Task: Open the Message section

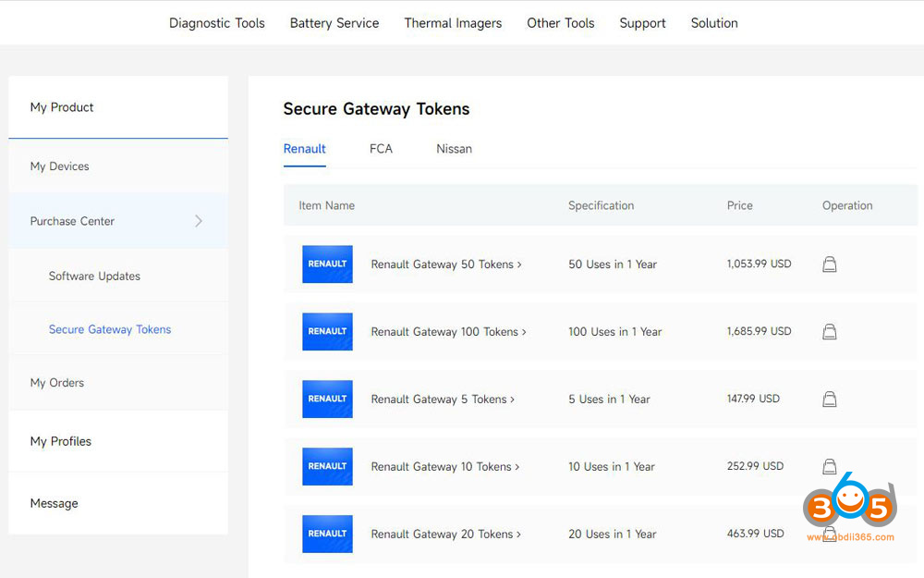Action: pos(118,503)
